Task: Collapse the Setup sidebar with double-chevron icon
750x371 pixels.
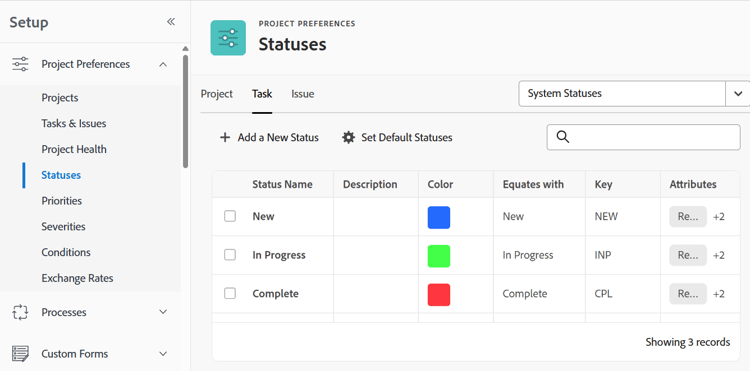Action: pyautogui.click(x=171, y=22)
